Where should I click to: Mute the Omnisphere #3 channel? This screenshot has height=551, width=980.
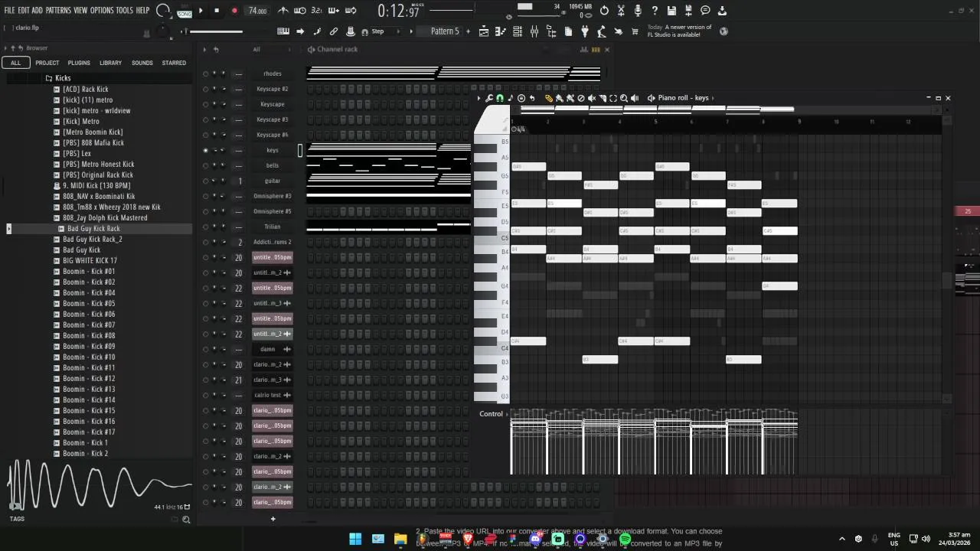coord(205,196)
